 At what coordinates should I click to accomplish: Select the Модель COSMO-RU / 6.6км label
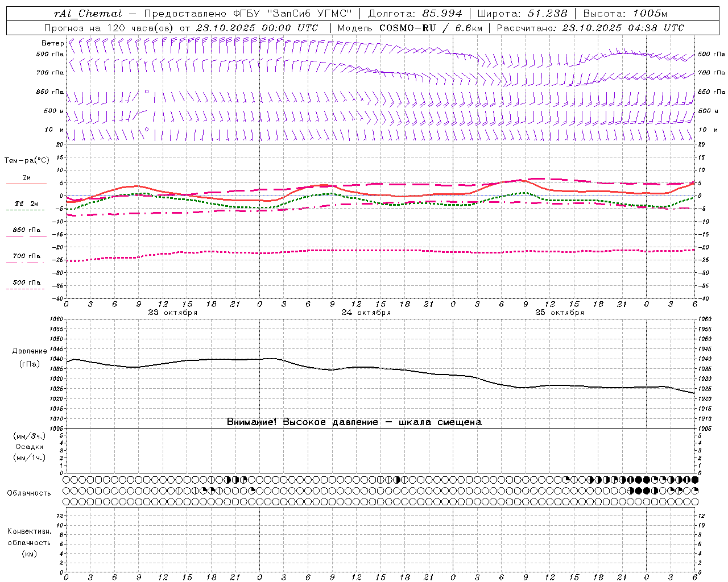[409, 28]
